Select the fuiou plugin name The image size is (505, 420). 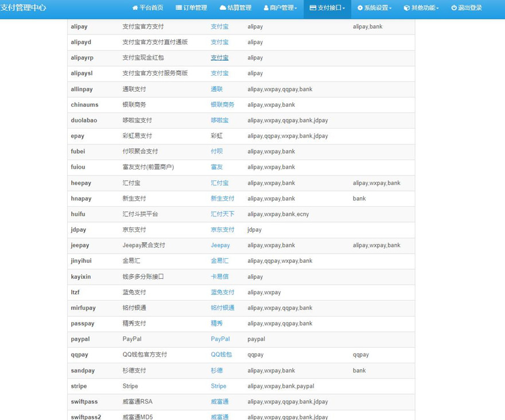pyautogui.click(x=78, y=167)
